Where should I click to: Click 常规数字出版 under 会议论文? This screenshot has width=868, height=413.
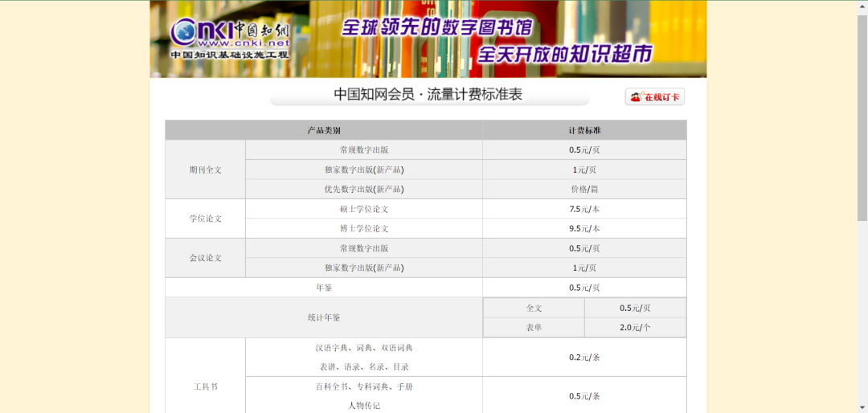(364, 248)
